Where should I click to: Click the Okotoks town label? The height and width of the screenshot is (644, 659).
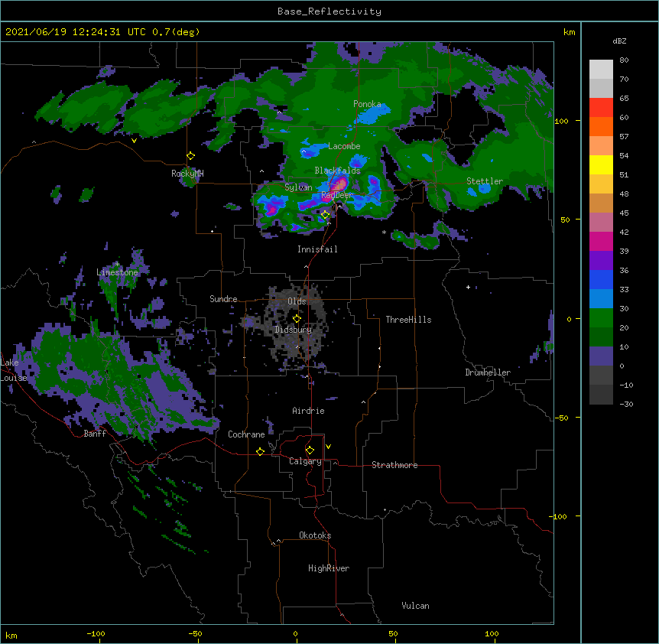pyautogui.click(x=315, y=535)
